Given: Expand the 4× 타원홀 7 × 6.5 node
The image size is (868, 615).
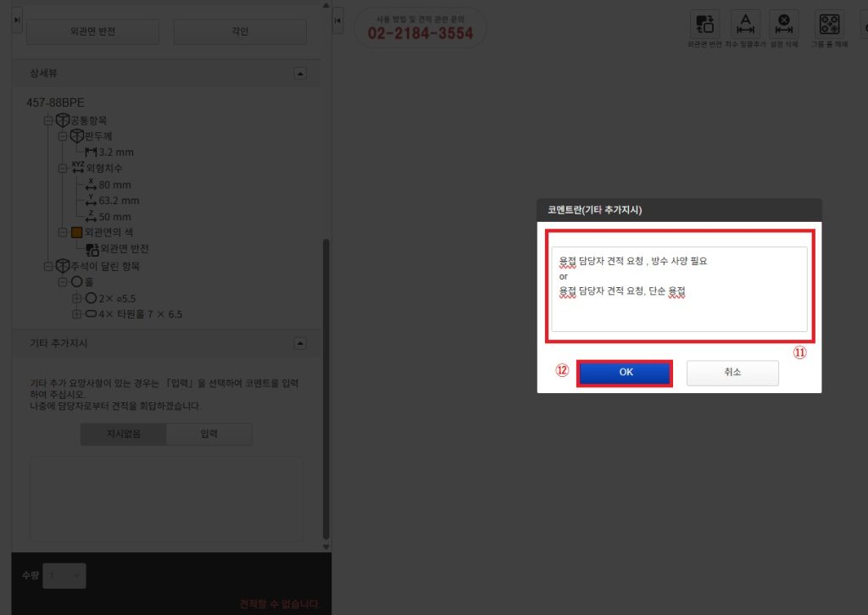Looking at the screenshot, I should (x=77, y=314).
